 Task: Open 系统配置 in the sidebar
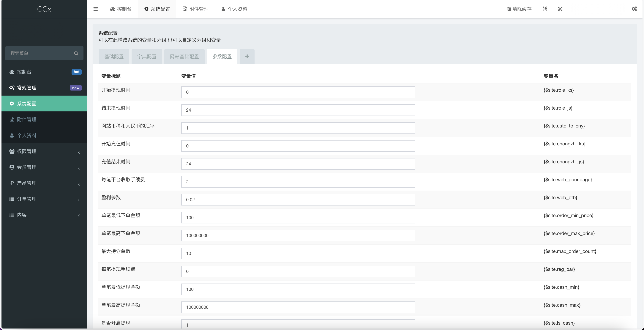(x=27, y=103)
